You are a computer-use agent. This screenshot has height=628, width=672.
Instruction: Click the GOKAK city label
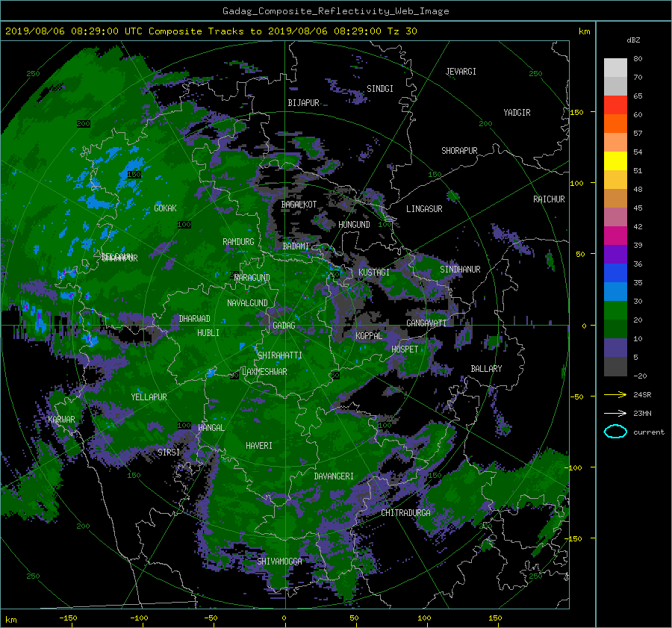[166, 208]
